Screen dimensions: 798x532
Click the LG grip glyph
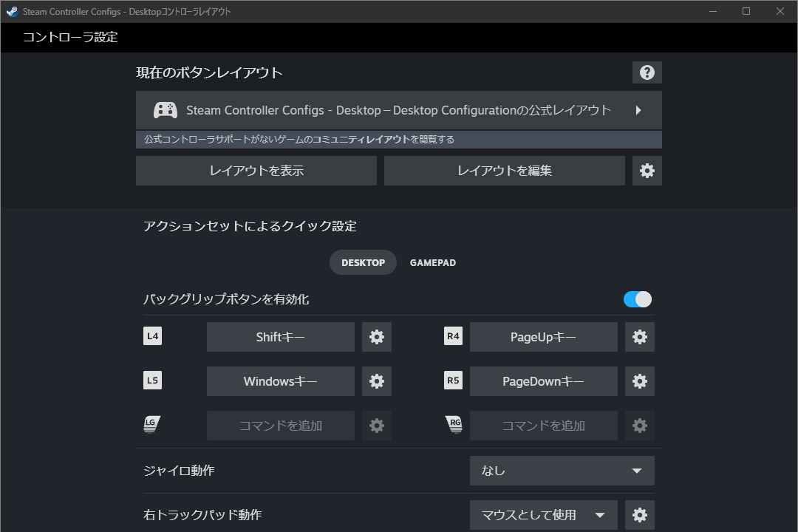[151, 424]
